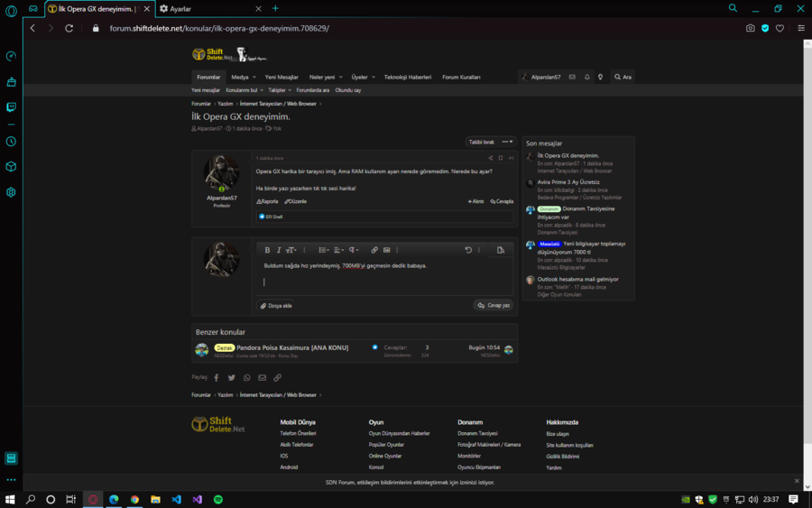Undo last edit in reply editor

pyautogui.click(x=468, y=250)
